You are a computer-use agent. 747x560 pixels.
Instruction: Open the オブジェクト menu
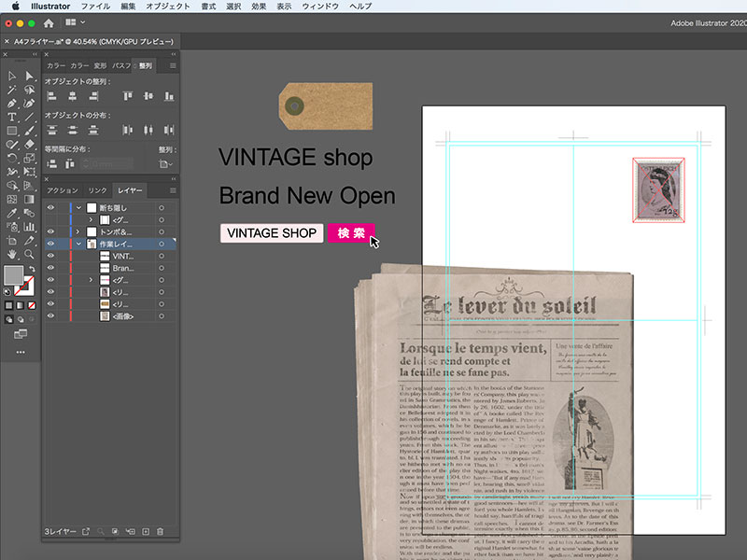coord(168,7)
